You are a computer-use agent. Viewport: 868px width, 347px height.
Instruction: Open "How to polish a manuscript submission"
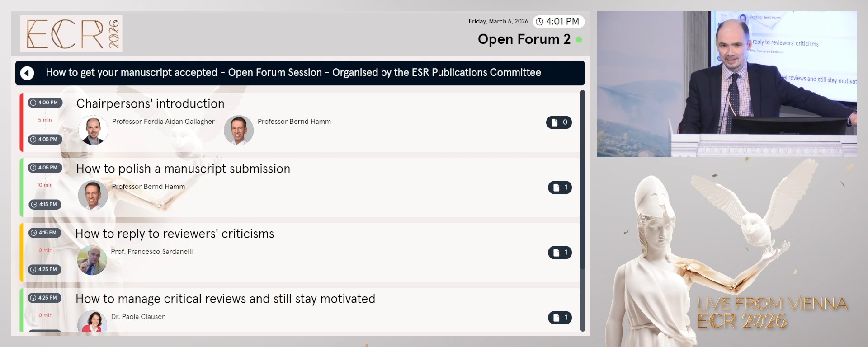click(x=183, y=169)
